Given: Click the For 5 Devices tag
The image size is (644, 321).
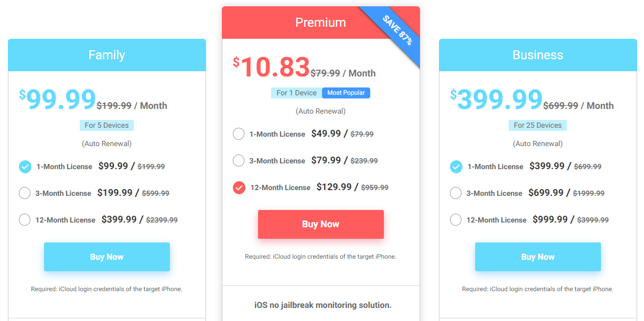Looking at the screenshot, I should point(107,125).
